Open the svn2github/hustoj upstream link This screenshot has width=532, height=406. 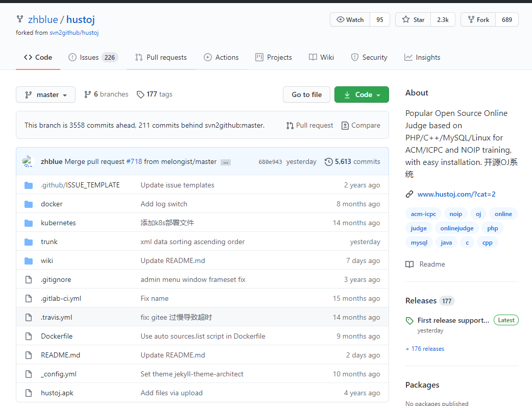coord(74,33)
